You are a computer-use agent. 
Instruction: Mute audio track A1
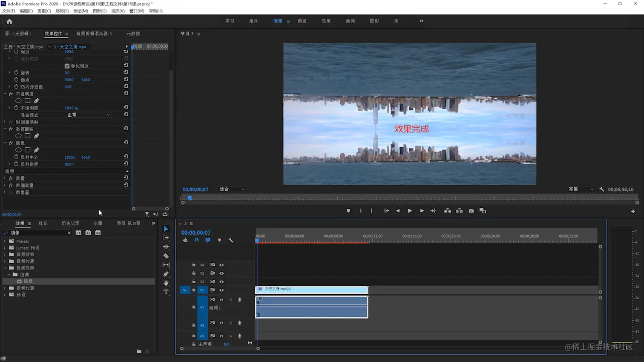point(221,300)
